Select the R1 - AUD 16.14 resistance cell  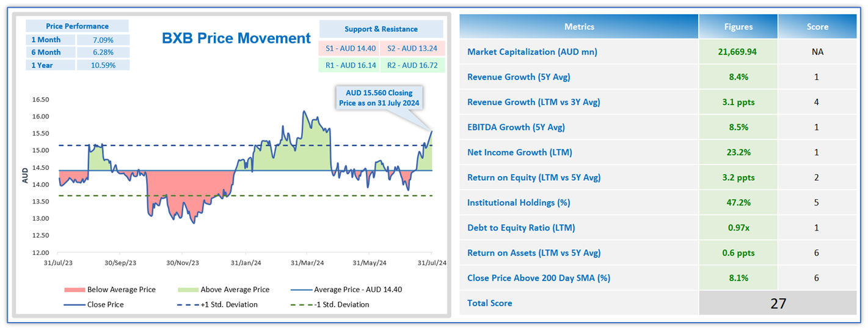(x=349, y=65)
